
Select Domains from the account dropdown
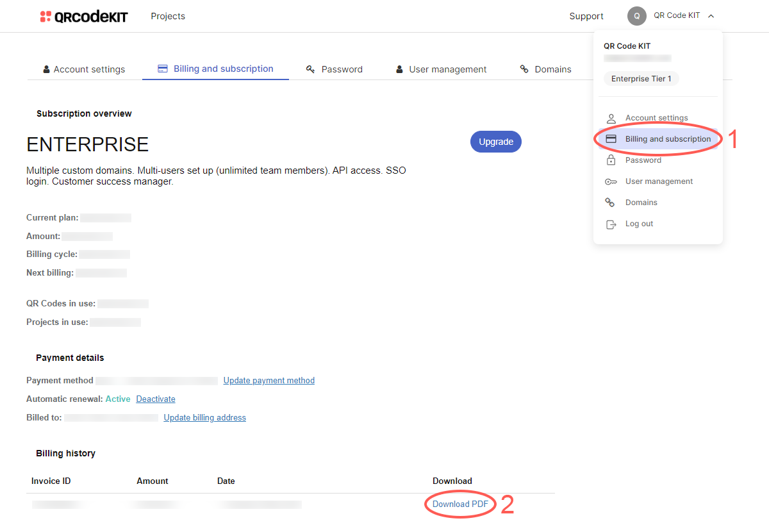point(641,202)
